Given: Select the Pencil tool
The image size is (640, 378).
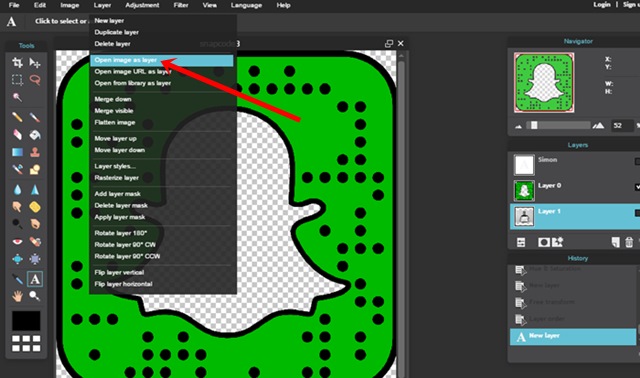Looking at the screenshot, I should (17, 118).
